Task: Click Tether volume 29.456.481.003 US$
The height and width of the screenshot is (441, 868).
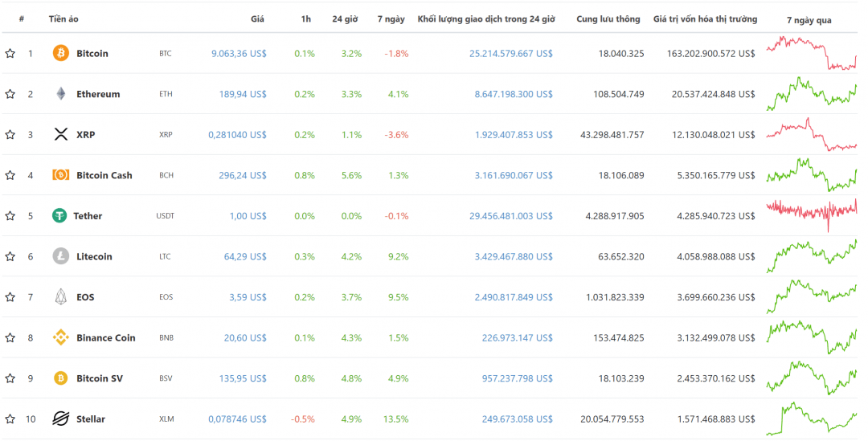Action: pyautogui.click(x=511, y=215)
